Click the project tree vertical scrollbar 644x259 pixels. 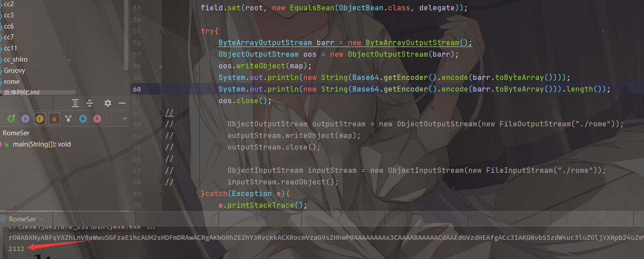[x=127, y=35]
